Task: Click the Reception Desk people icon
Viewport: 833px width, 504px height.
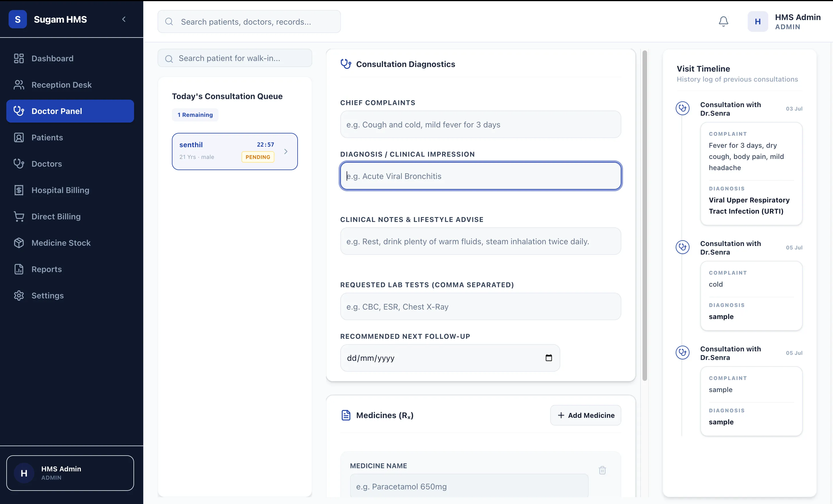Action: coord(19,85)
